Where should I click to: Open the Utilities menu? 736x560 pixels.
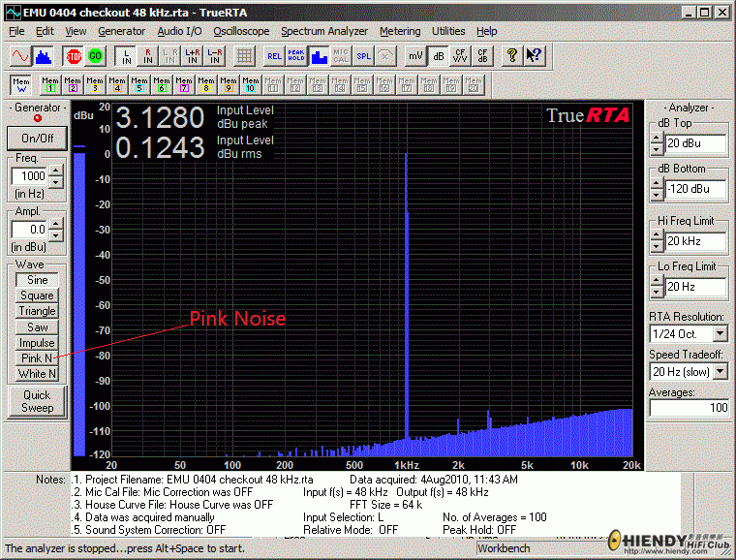(448, 31)
